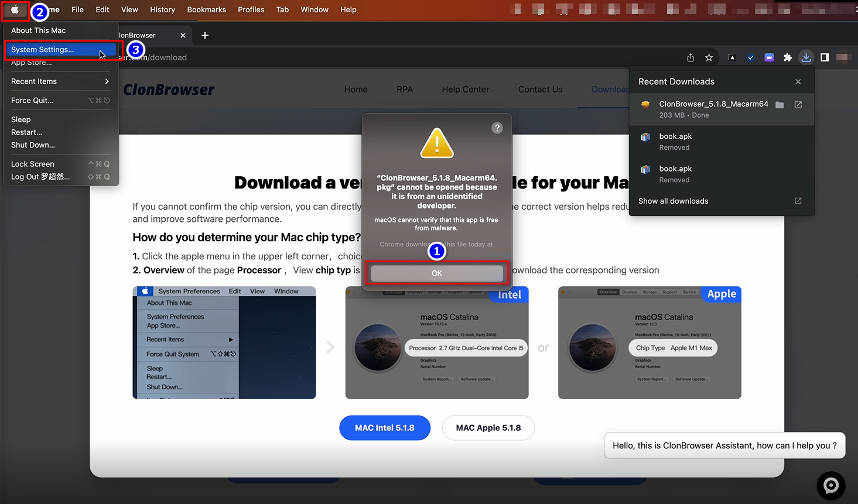Open the browser side panel icon
This screenshot has width=858, height=504.
click(825, 57)
